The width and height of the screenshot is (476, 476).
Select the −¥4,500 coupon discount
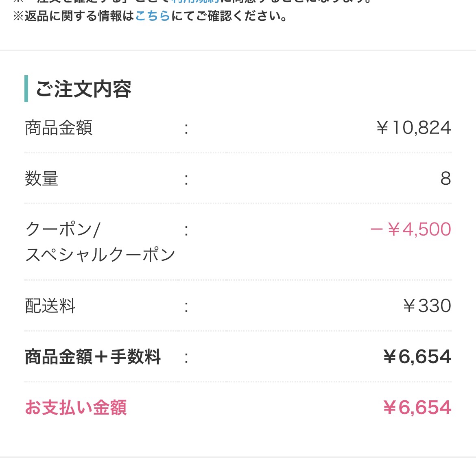click(410, 229)
